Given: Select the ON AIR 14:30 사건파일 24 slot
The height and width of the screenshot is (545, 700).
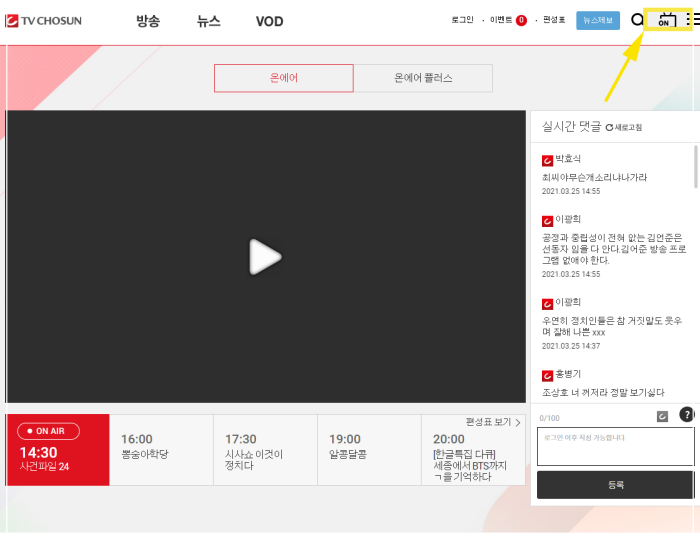Looking at the screenshot, I should point(57,449).
